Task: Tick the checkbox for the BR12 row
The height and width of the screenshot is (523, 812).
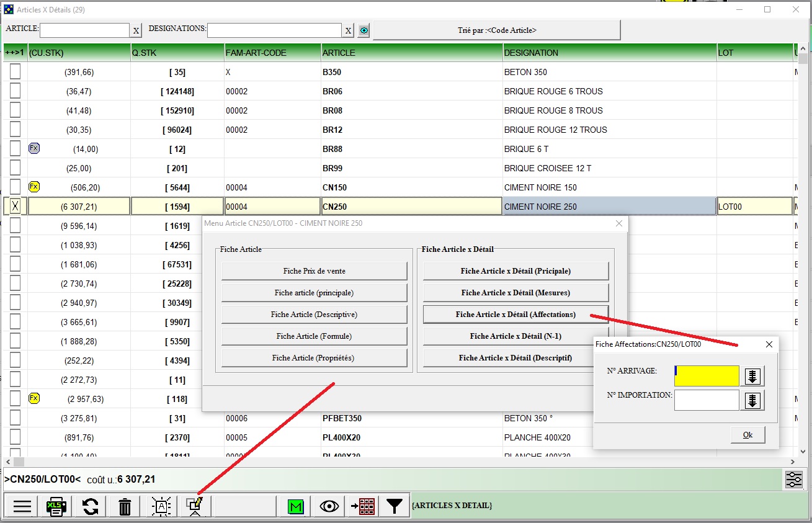Action: click(15, 130)
